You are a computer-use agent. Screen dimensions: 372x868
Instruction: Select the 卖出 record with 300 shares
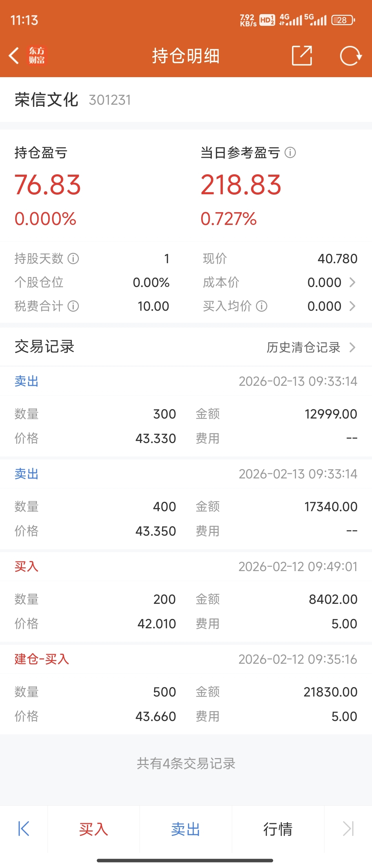coord(186,412)
